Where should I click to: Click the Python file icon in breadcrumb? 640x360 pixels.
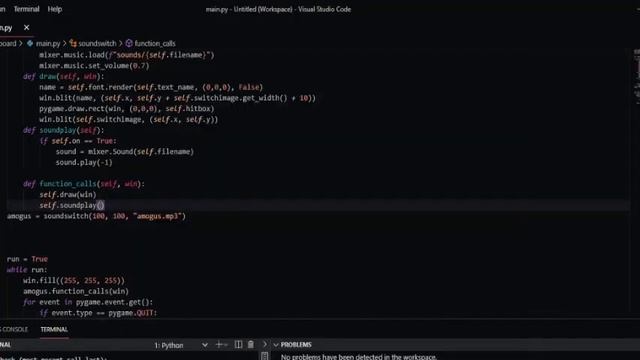tap(30, 43)
